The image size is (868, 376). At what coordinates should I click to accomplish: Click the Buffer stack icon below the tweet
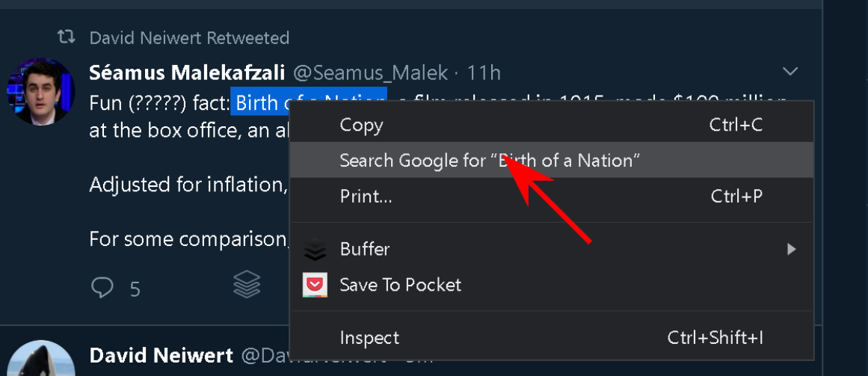(x=247, y=283)
